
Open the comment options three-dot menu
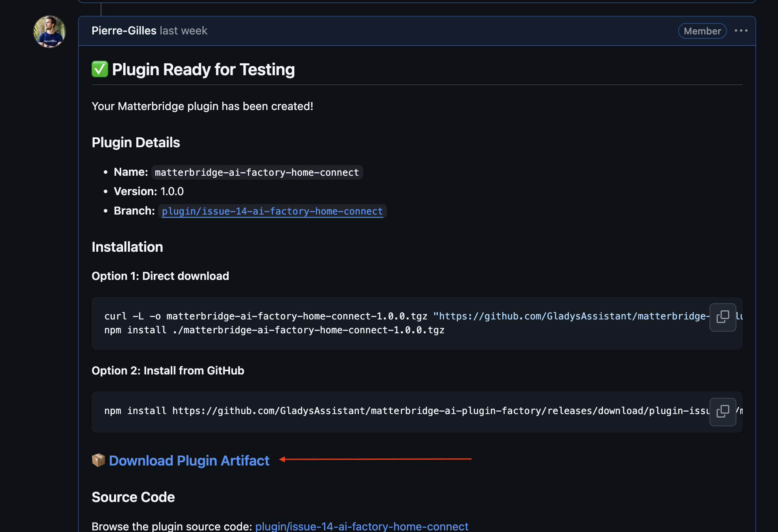(741, 31)
